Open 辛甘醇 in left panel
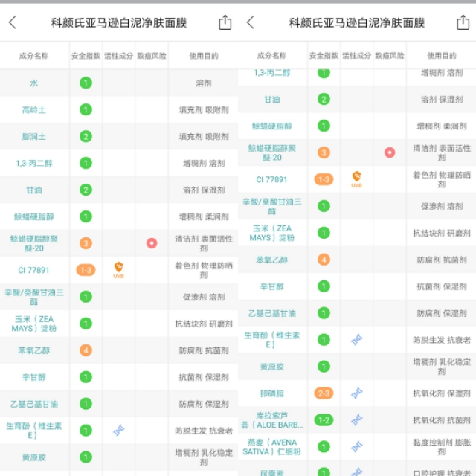Screen dimensions: 476x476 coord(34,377)
